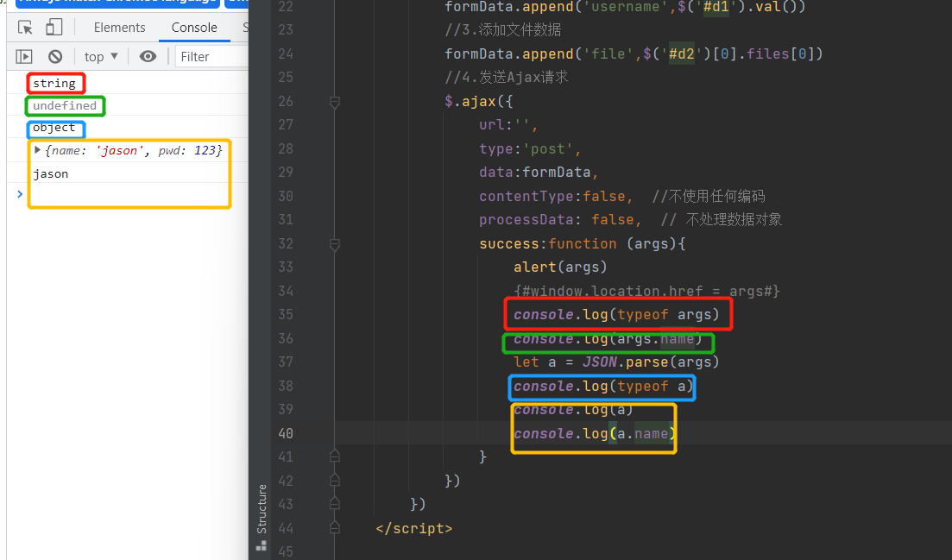The image size is (952, 560).
Task: Click 'console.log(typeof a)' on line 38
Action: click(603, 386)
